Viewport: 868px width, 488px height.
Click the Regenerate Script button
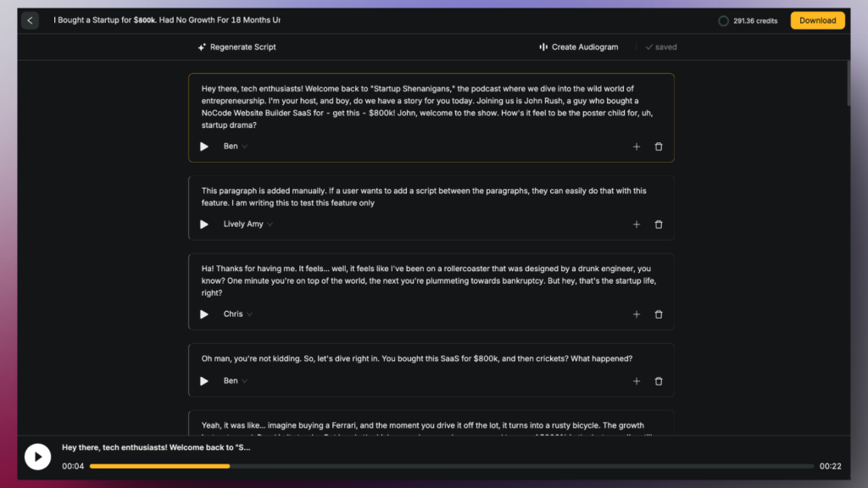tap(236, 47)
